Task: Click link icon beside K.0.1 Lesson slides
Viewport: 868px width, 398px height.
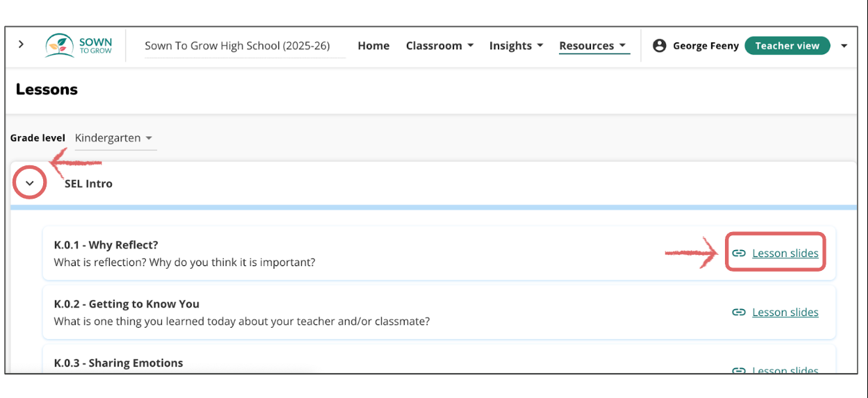Action: (x=739, y=254)
